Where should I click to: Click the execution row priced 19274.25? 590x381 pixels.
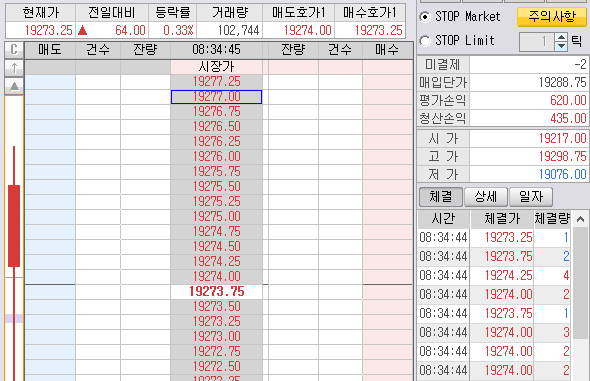click(x=494, y=276)
